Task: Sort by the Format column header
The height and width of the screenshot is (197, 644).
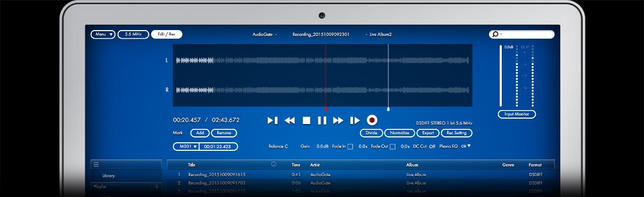Action: pos(535,165)
